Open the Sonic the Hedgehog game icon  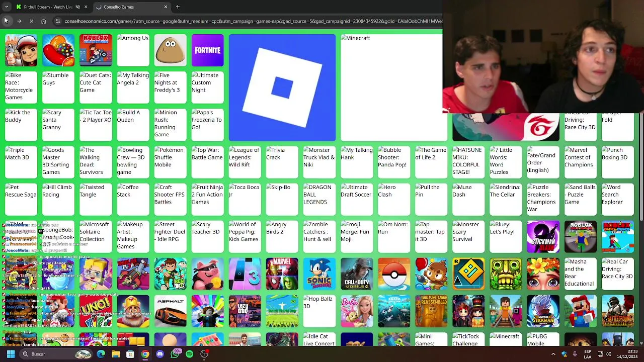pyautogui.click(x=319, y=274)
